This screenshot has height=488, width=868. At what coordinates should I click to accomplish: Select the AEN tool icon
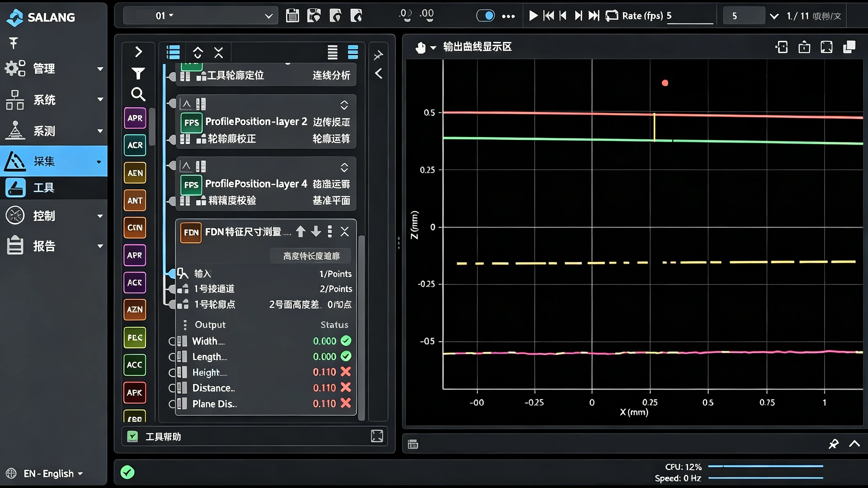pyautogui.click(x=135, y=173)
